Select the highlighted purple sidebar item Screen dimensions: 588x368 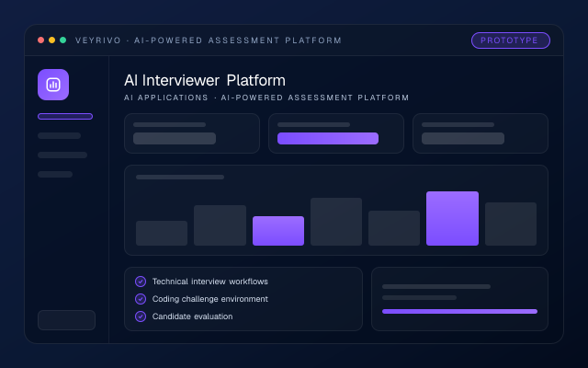[65, 117]
